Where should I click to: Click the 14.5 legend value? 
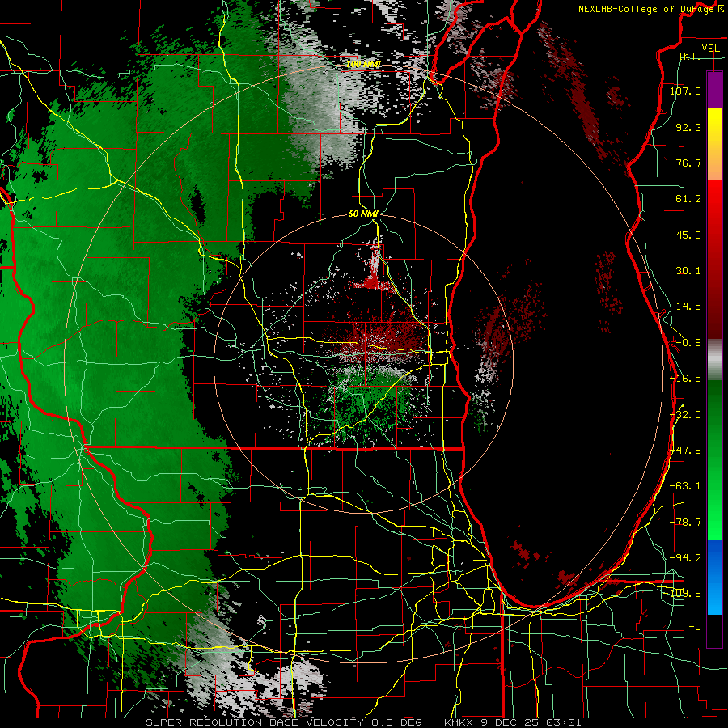688,307
